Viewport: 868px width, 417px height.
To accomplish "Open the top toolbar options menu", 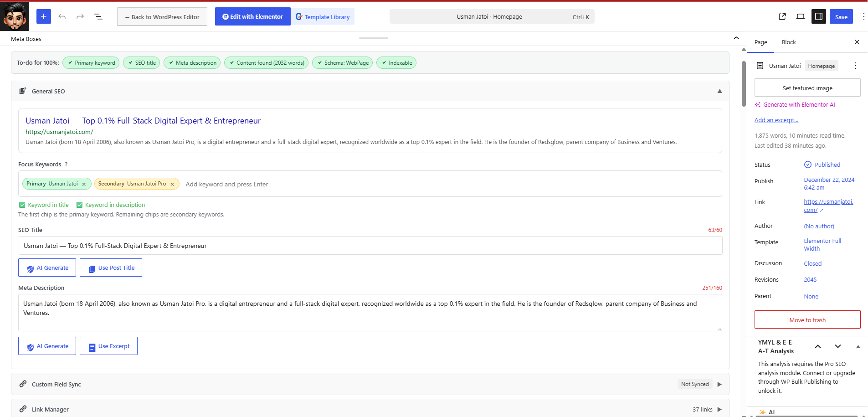I will (x=863, y=17).
